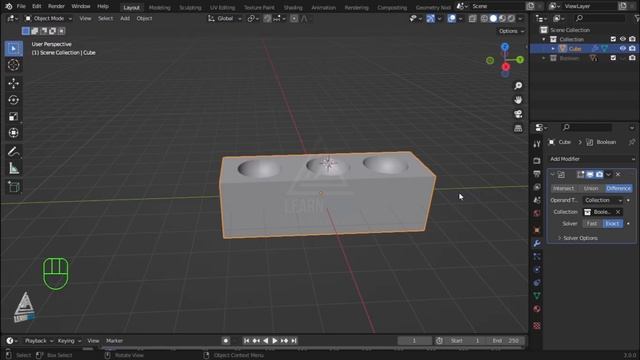Switch to the Modeling workspace tab
The width and height of the screenshot is (640, 360).
[x=160, y=7]
